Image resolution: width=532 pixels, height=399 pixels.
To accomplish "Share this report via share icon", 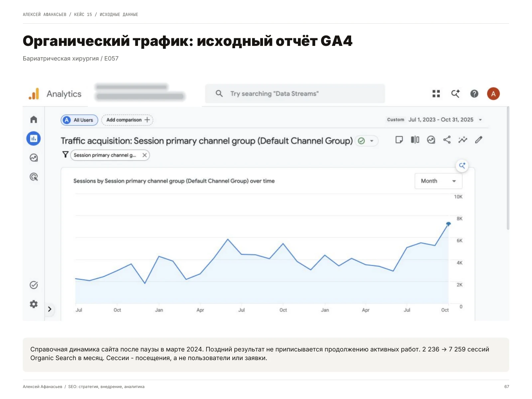I will click(447, 140).
